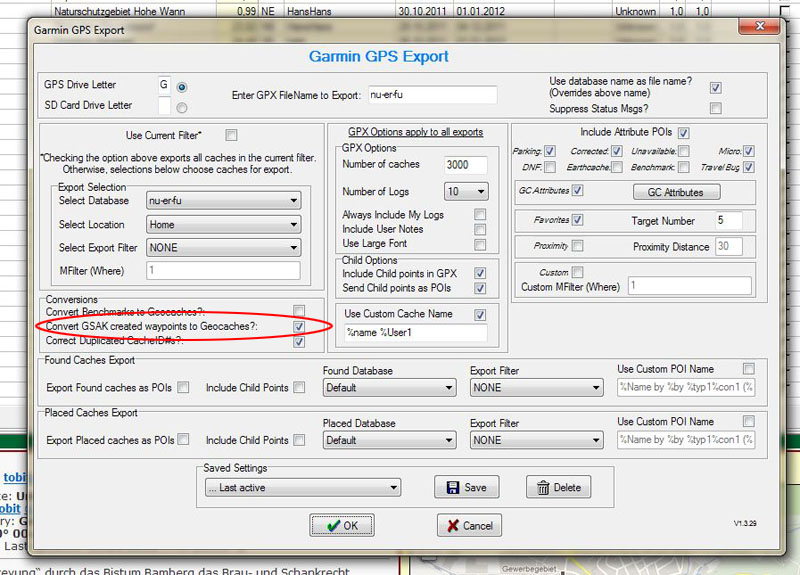This screenshot has height=575, width=800.
Task: Enable Placed Caches Include Child Points
Action: pos(299,440)
